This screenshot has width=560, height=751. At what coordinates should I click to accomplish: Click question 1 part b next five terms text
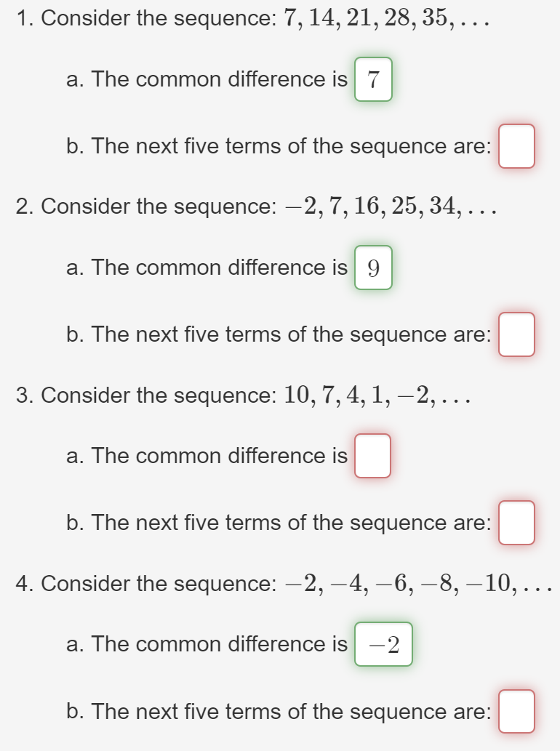click(x=279, y=146)
